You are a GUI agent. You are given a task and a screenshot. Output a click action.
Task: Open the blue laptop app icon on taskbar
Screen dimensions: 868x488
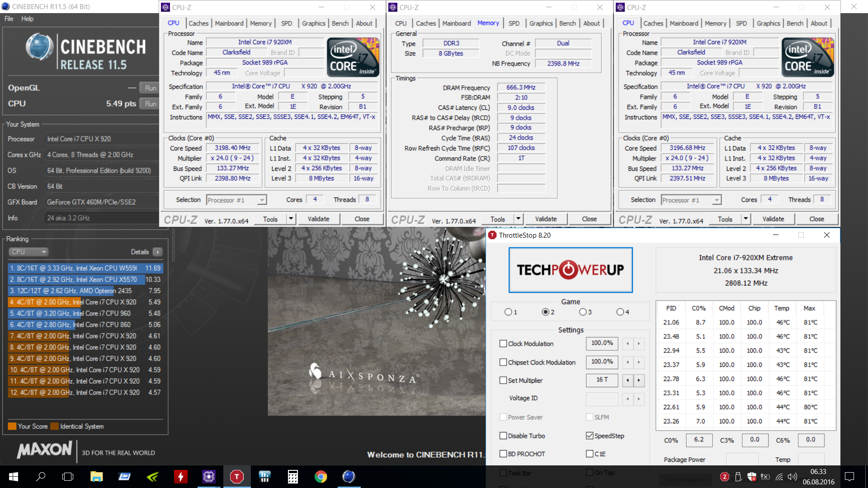click(124, 477)
